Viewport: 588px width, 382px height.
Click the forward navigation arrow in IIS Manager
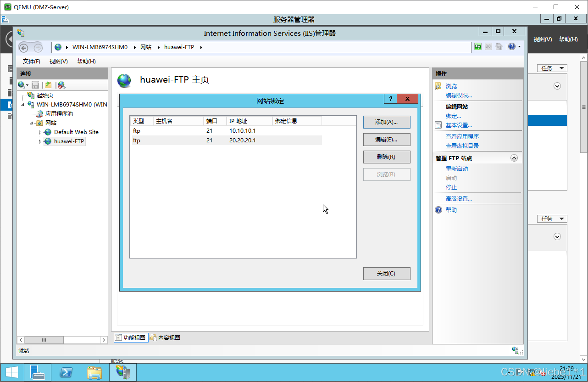coord(38,47)
